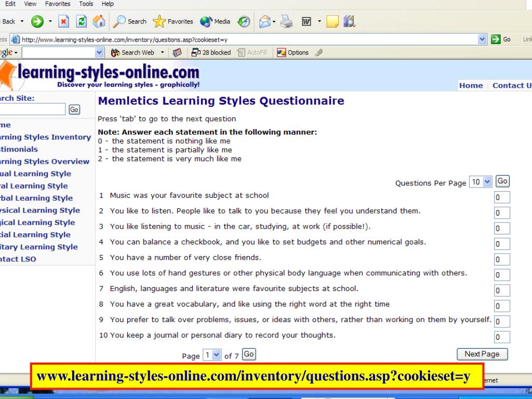Open the Questions Per Page dropdown
The image size is (532, 399).
481,182
